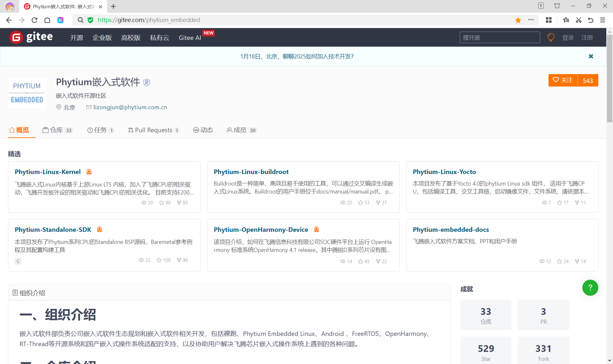Viewport: 613px width, 364px height.
Task: Click the browser home button
Action: 47,20
